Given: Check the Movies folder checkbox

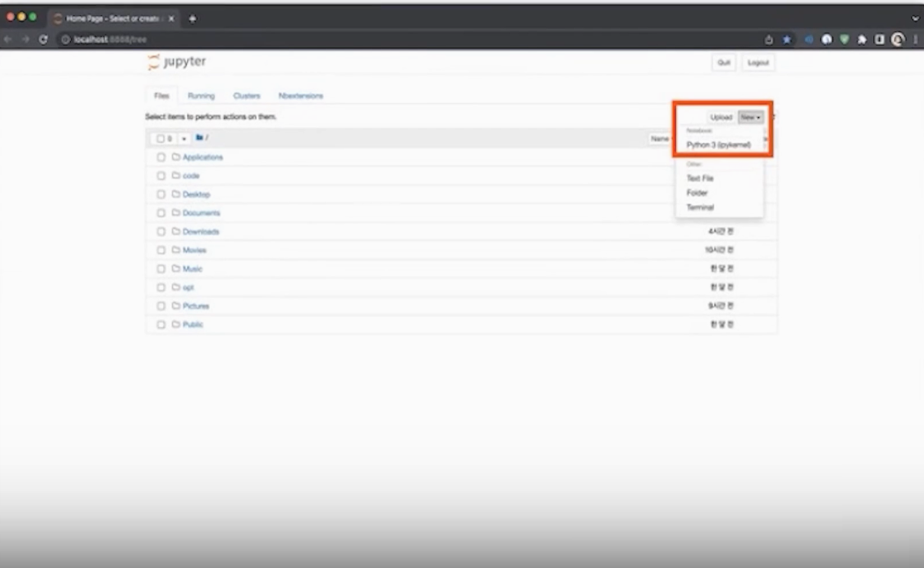Looking at the screenshot, I should [x=161, y=250].
